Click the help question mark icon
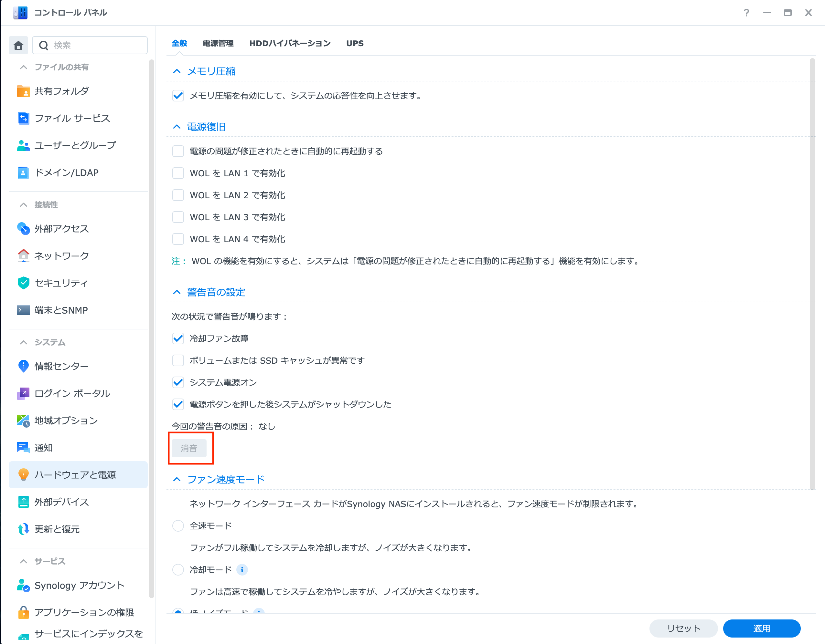 pos(746,13)
